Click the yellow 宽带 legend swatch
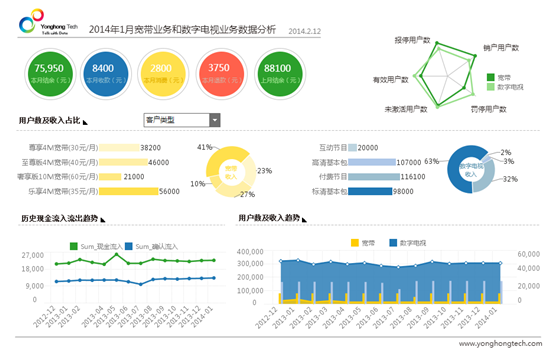 coord(355,243)
